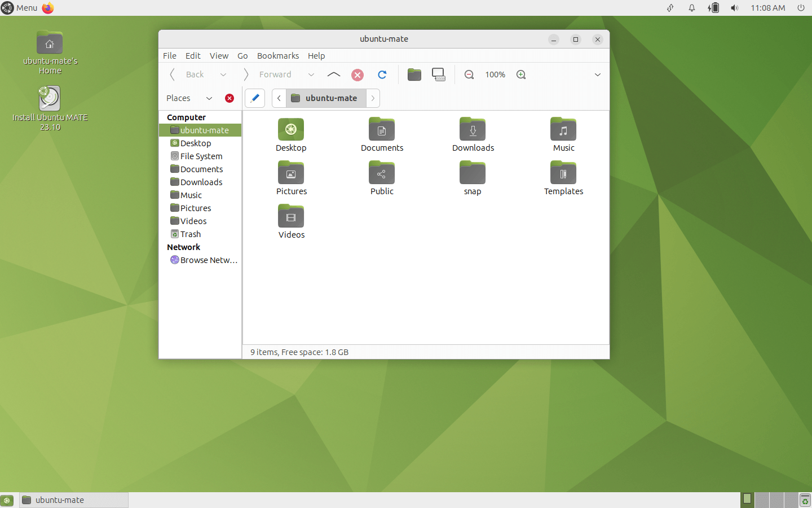
Task: Expand the toolbar overflow chevron
Action: pyautogui.click(x=598, y=75)
